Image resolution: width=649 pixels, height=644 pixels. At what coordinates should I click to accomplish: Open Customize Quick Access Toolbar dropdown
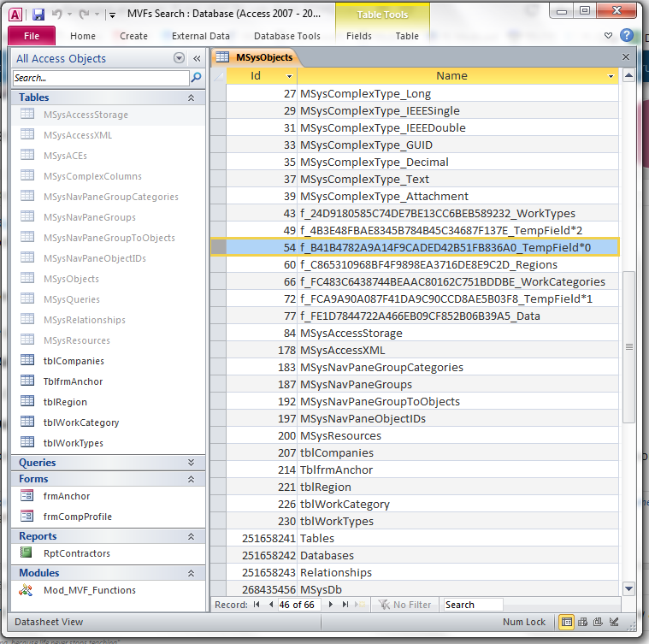112,15
